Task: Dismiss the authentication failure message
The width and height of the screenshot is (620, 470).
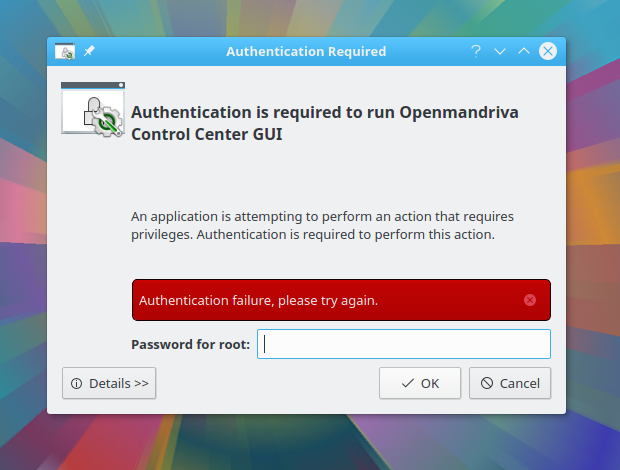Action: (530, 300)
